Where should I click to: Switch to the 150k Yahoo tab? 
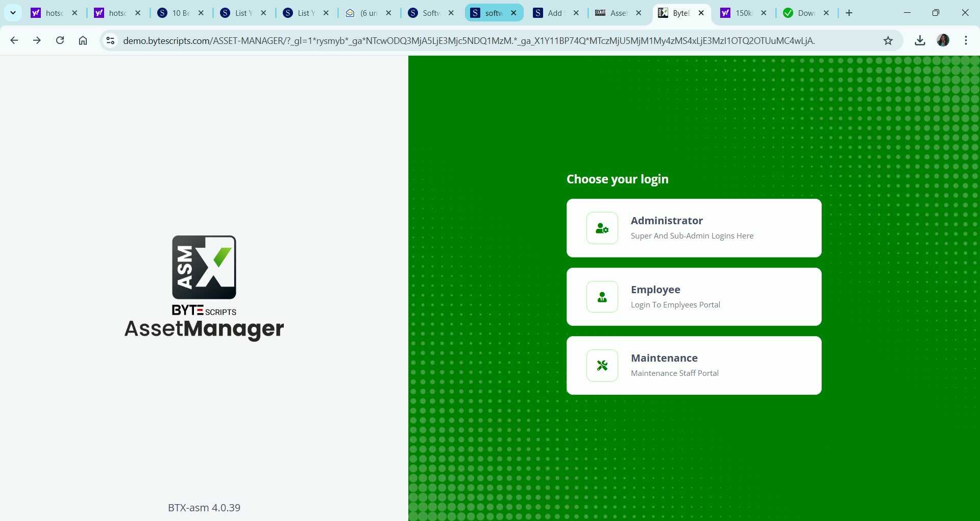coord(739,13)
